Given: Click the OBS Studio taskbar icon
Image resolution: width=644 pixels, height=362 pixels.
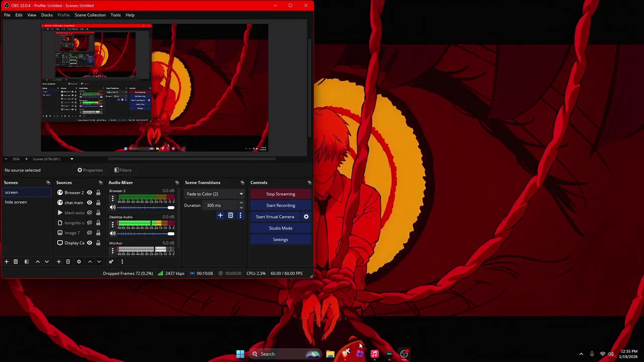Looking at the screenshot, I should tap(404, 354).
